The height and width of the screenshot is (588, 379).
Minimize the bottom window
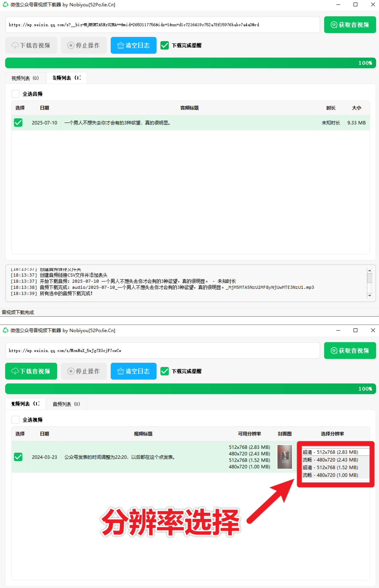[x=338, y=330]
